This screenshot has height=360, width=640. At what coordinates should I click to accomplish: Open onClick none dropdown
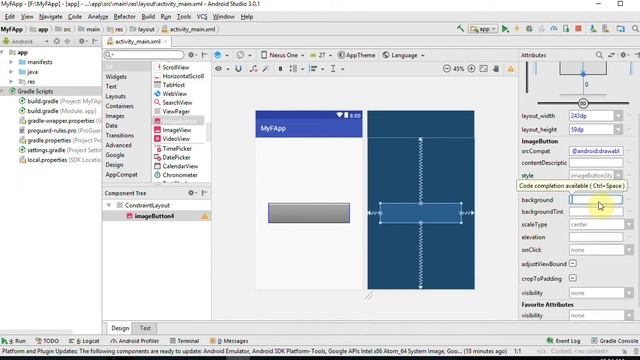pyautogui.click(x=629, y=250)
